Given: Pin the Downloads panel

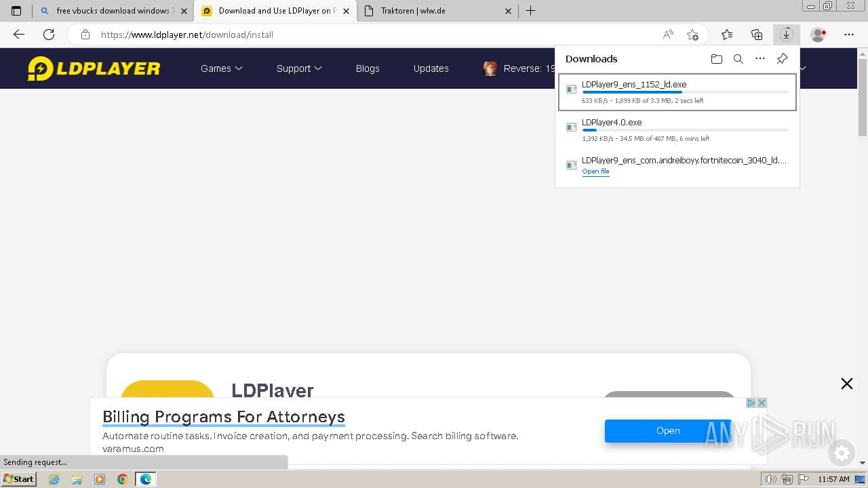Looking at the screenshot, I should (x=782, y=59).
